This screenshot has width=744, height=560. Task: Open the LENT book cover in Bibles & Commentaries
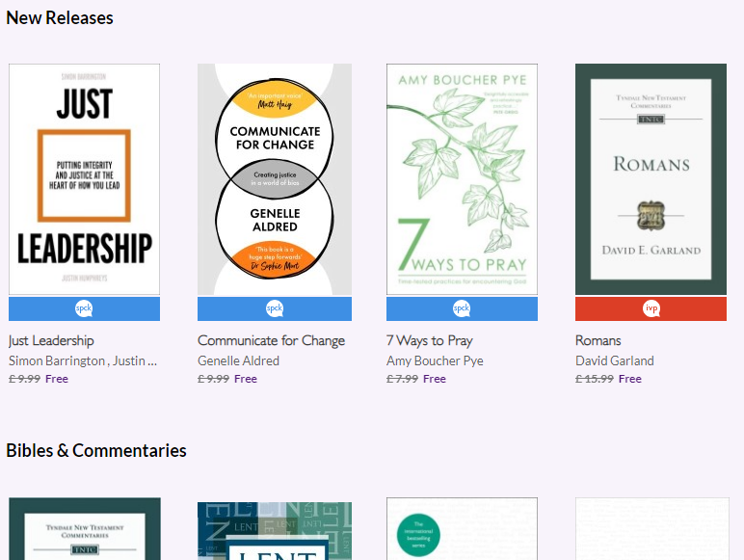click(275, 531)
